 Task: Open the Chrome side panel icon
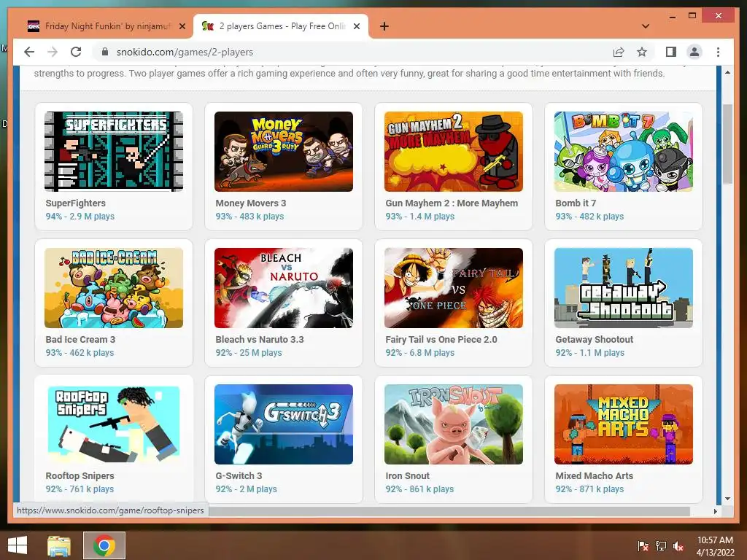[x=671, y=52]
